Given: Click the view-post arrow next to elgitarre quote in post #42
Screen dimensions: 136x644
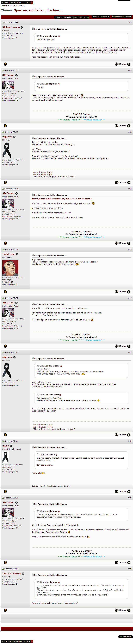Looking at the screenshot, I should point(59,84).
